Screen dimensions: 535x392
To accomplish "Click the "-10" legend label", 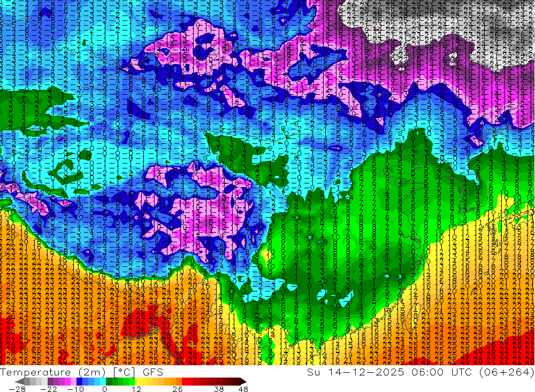I will [75, 389].
